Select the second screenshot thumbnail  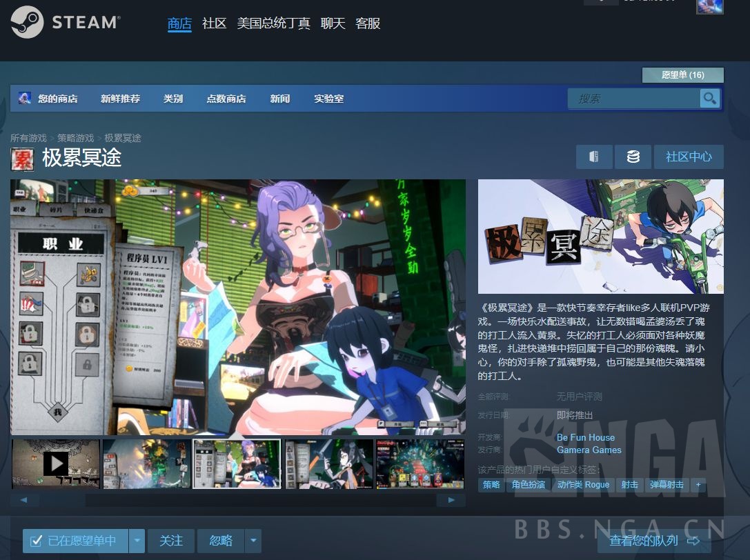[x=146, y=464]
